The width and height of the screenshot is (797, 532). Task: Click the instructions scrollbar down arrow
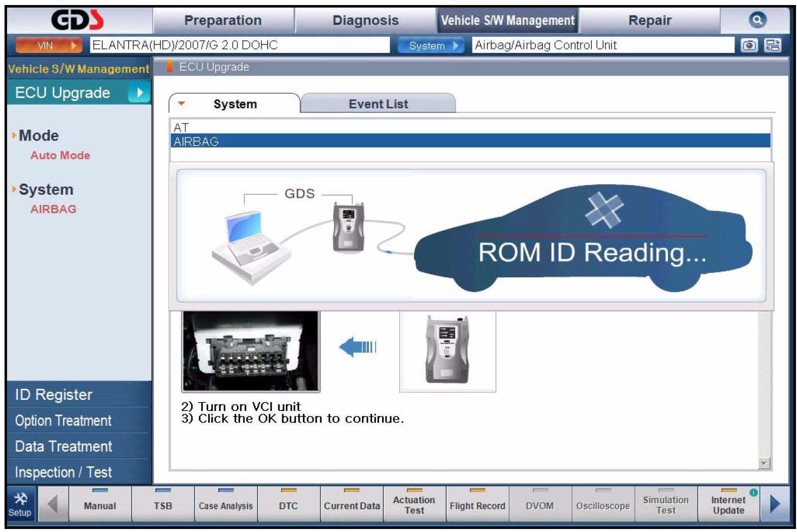764,463
